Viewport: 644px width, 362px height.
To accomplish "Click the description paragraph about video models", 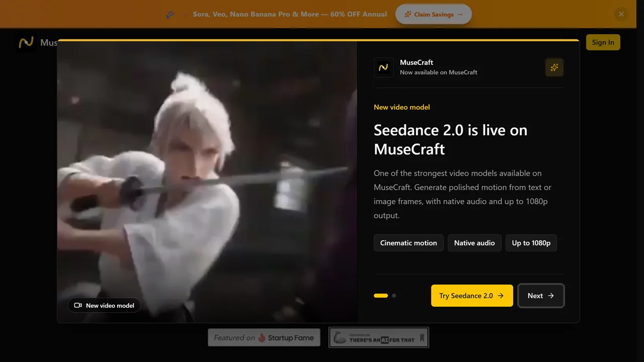I will pos(463,194).
